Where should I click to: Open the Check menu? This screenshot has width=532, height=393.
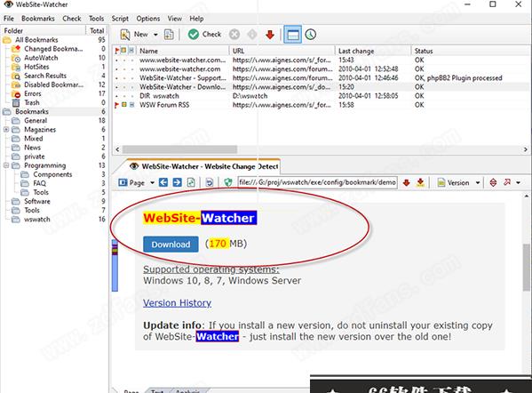[72, 19]
